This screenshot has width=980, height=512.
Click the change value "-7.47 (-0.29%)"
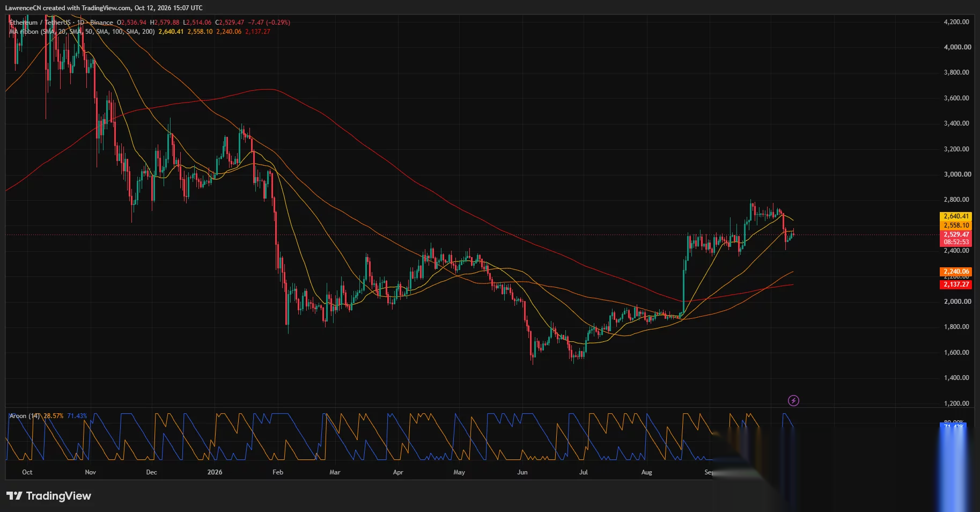pyautogui.click(x=269, y=23)
